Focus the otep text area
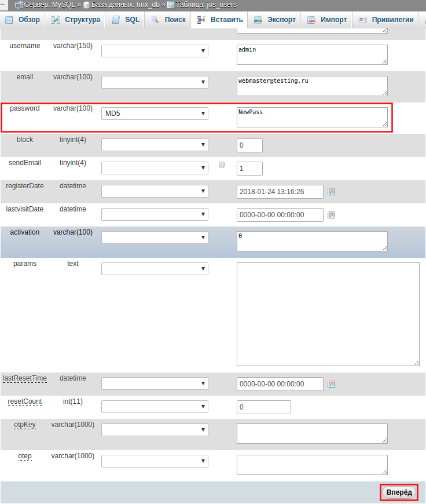 pyautogui.click(x=312, y=465)
